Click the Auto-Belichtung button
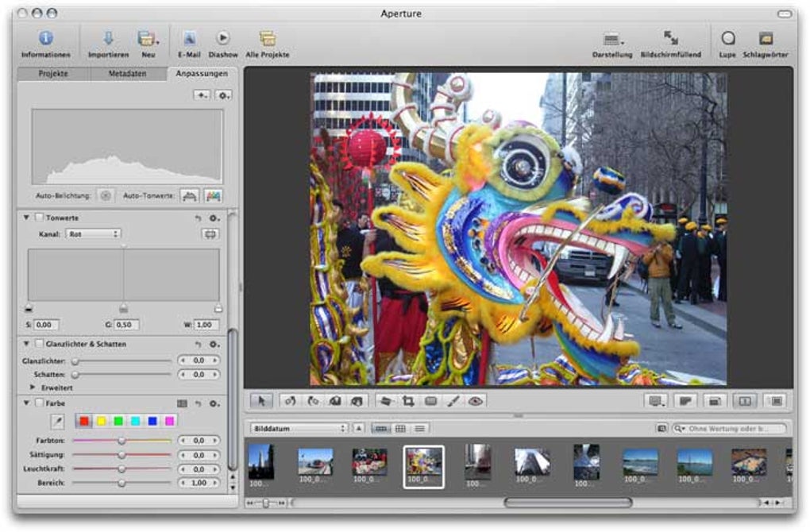 point(106,195)
